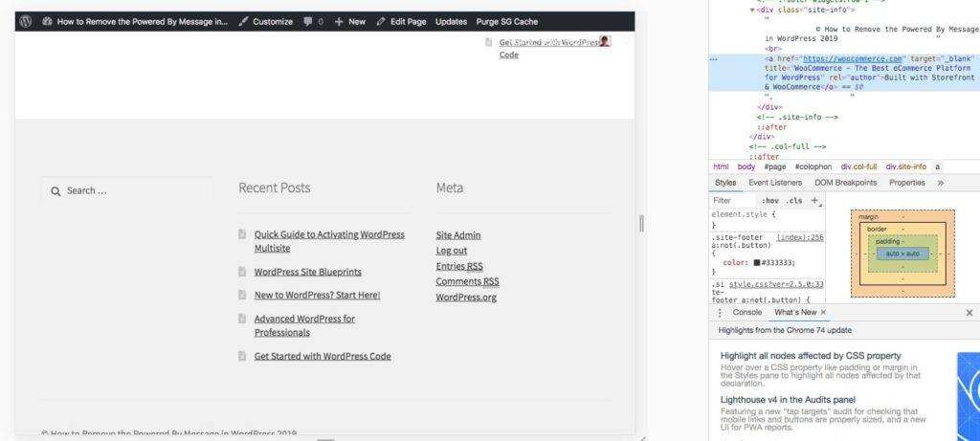Switch to the Properties tab
Screen dimensions: 980x441
point(907,183)
